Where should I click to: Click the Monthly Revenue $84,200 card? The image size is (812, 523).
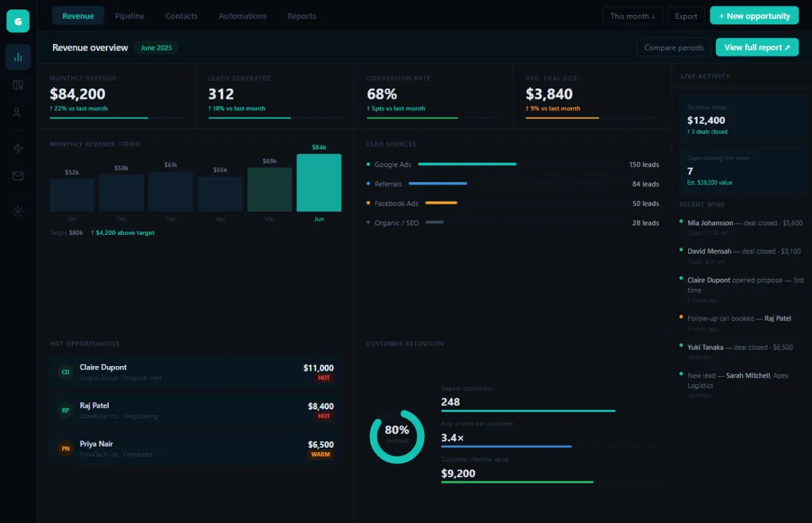click(x=117, y=97)
